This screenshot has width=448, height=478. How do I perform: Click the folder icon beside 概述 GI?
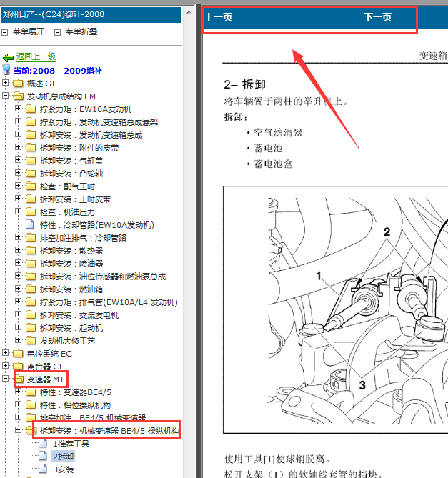click(x=19, y=83)
